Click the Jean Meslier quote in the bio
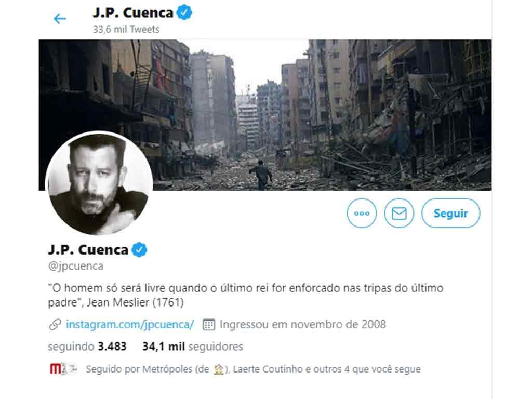Image resolution: width=532 pixels, height=399 pixels. click(245, 295)
